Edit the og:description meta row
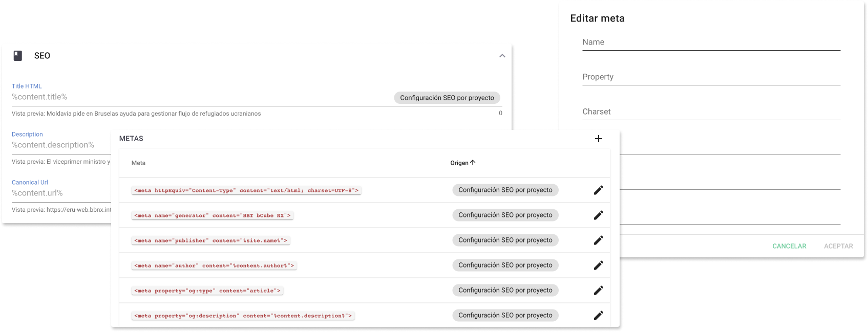Viewport: 868px width, 332px height. [x=598, y=316]
